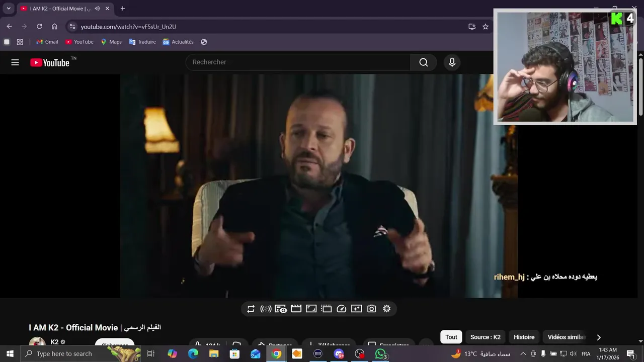Open the Gmail bookmark

click(x=47, y=42)
